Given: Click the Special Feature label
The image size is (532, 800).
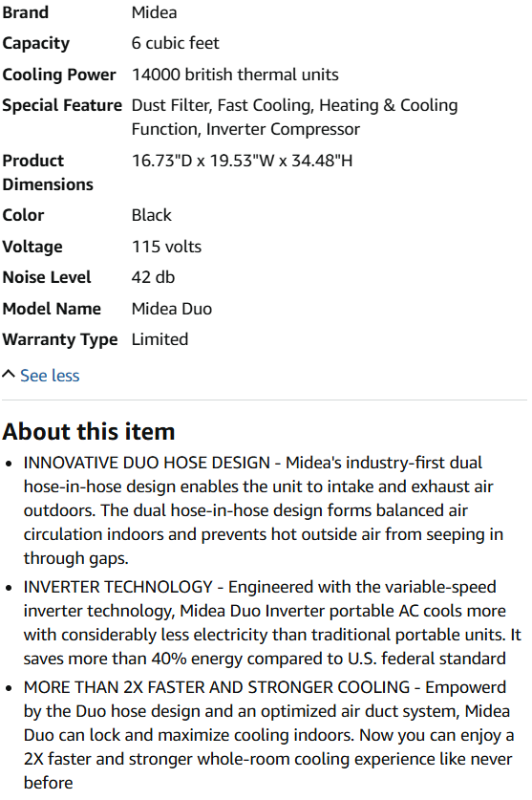Looking at the screenshot, I should (62, 105).
